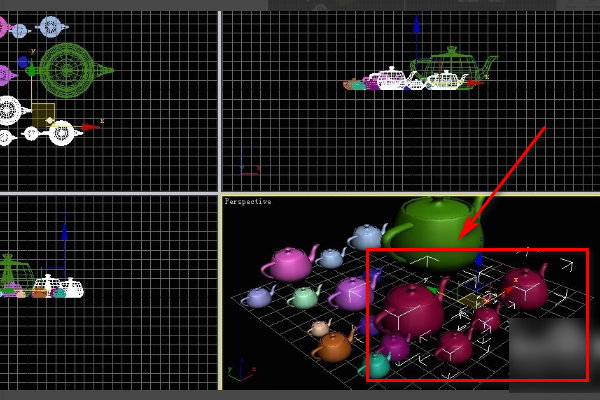
Task: Click the green Y-axis arrow in Top viewport
Action: [x=31, y=69]
